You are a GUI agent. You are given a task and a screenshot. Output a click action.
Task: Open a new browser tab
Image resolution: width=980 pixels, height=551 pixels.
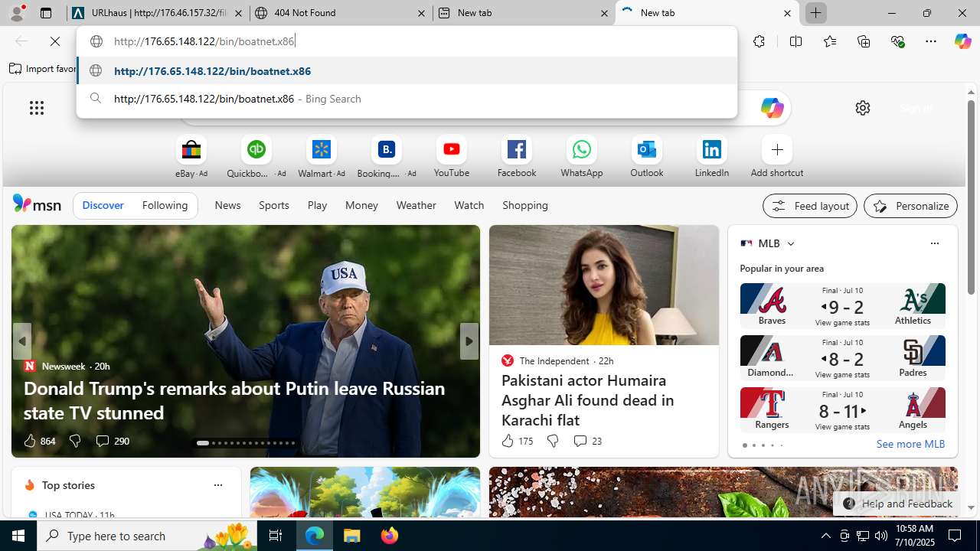816,13
